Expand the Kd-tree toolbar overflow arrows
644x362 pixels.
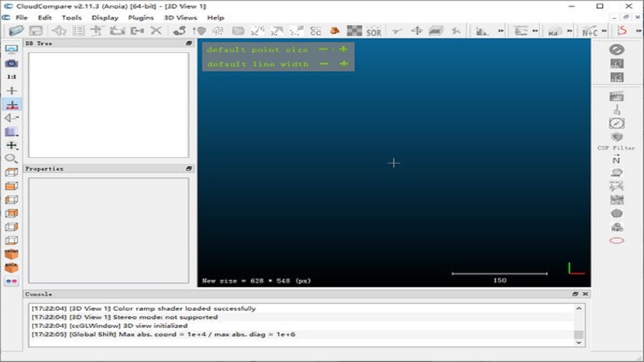[x=569, y=31]
